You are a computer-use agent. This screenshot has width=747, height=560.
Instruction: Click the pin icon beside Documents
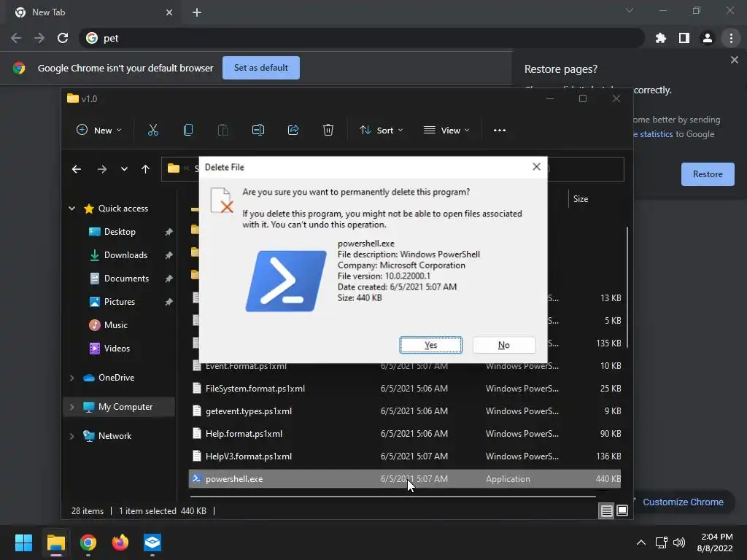click(x=169, y=279)
